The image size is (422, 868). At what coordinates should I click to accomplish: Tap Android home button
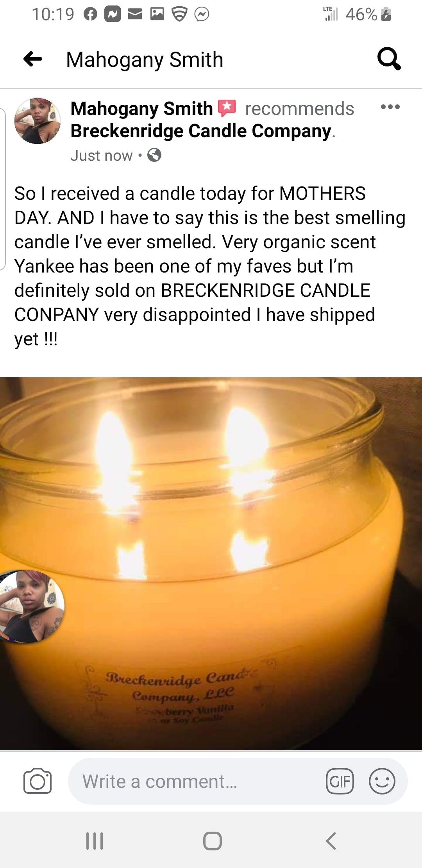point(213,841)
